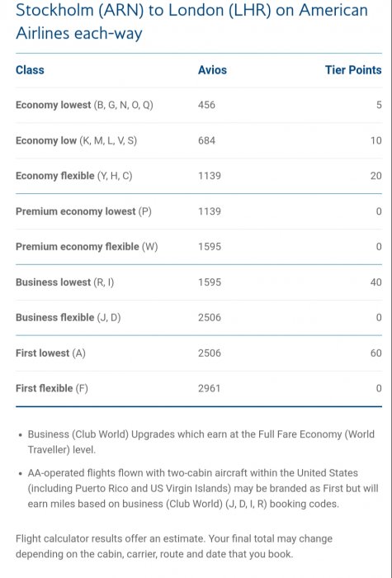Click the 60 tier points value
The image size is (392, 578).
375,353
